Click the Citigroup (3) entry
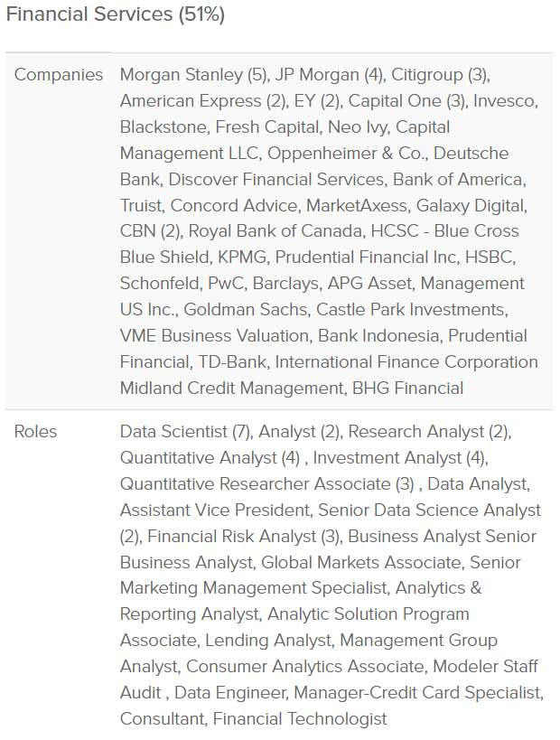The image size is (560, 740). tap(440, 75)
